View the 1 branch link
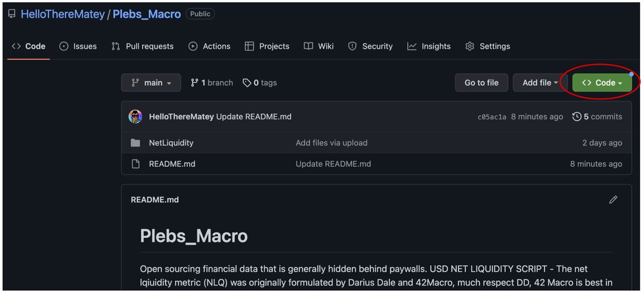Image resolution: width=644 pixels, height=295 pixels. click(212, 83)
